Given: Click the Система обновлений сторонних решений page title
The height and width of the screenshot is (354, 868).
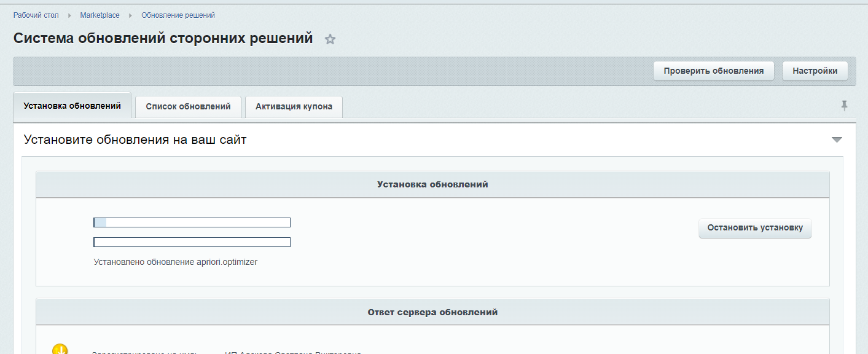Looking at the screenshot, I should (163, 38).
